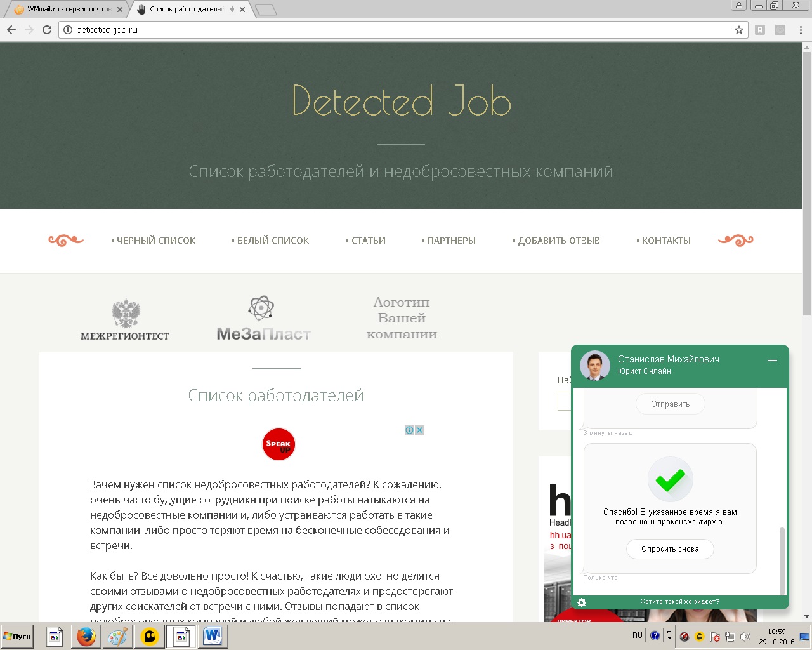
Task: Click the Отправить button in chat
Action: [x=670, y=404]
